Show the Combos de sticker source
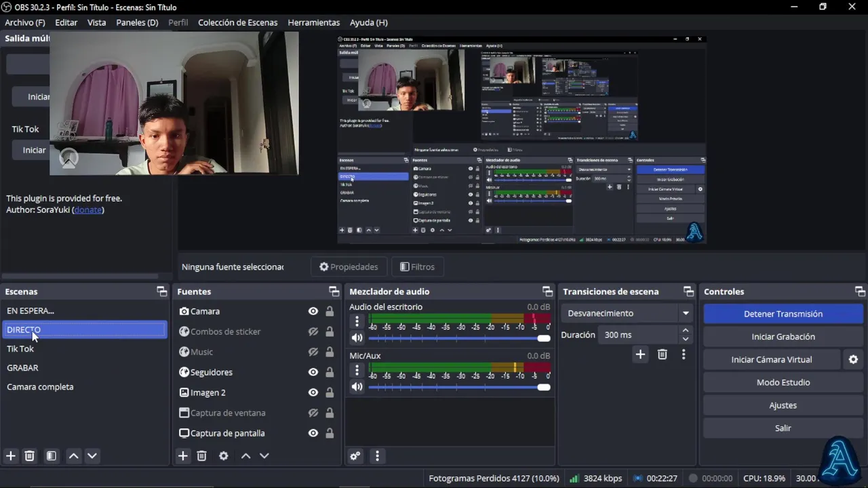Screen dimensions: 868x488 (313, 331)
